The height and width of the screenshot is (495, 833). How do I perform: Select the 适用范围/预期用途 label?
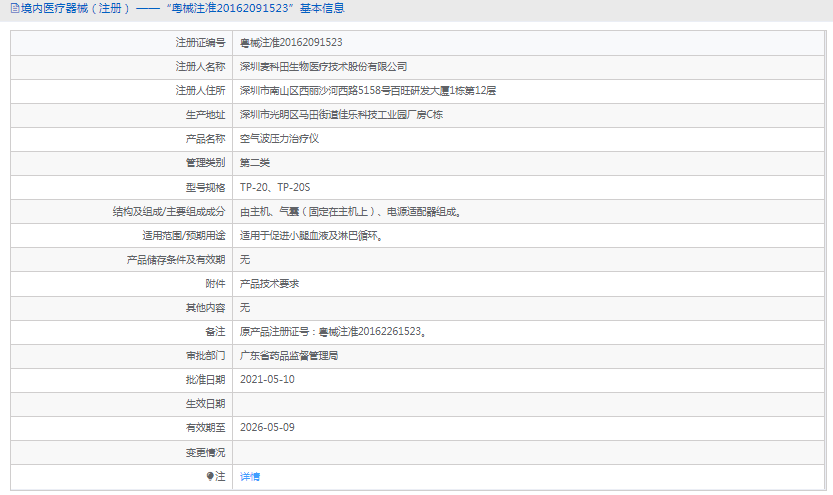pos(184,235)
